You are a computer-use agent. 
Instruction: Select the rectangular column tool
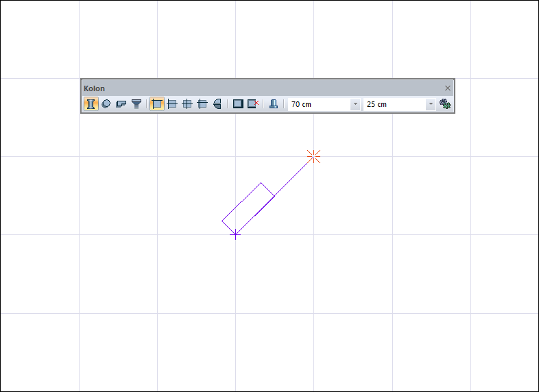(91, 103)
